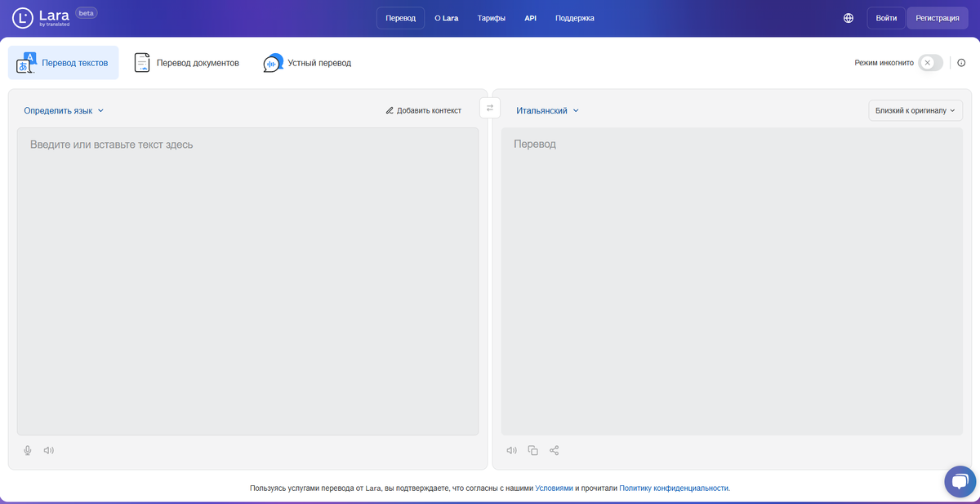Open the Близкий к оригиналу style dropdown
The height and width of the screenshot is (504, 980).
[915, 109]
